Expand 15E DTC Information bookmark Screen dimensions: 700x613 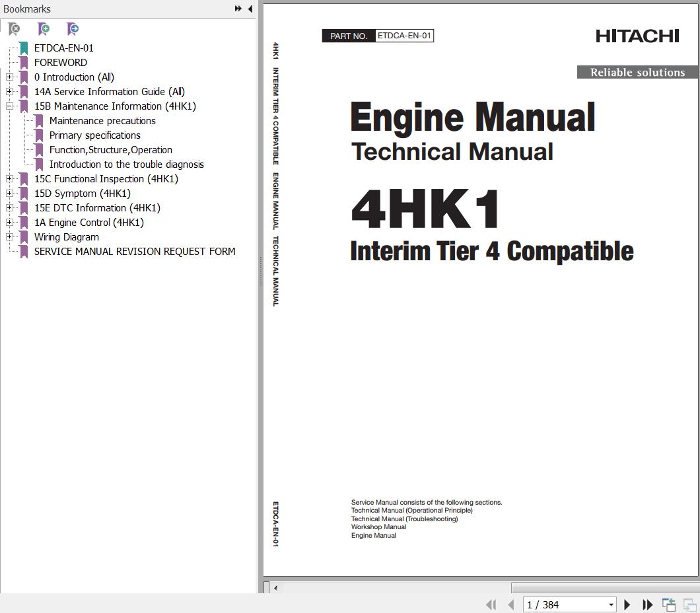coord(9,207)
